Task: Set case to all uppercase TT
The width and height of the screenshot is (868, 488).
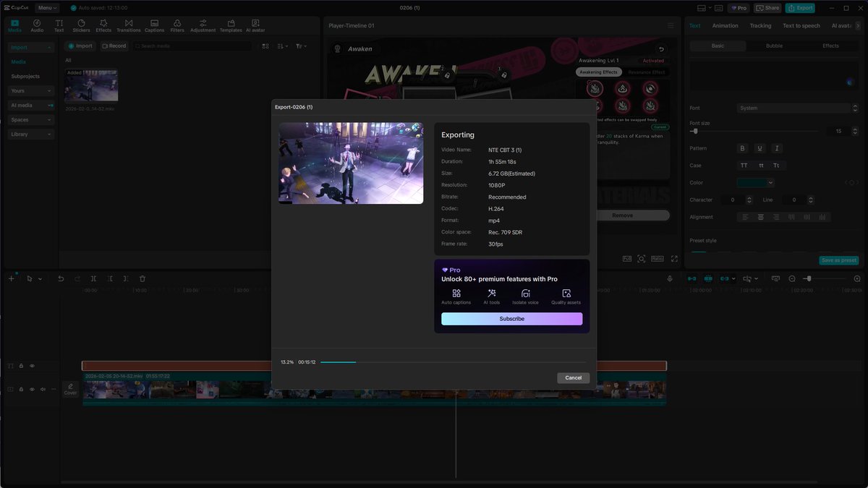Action: pos(744,166)
